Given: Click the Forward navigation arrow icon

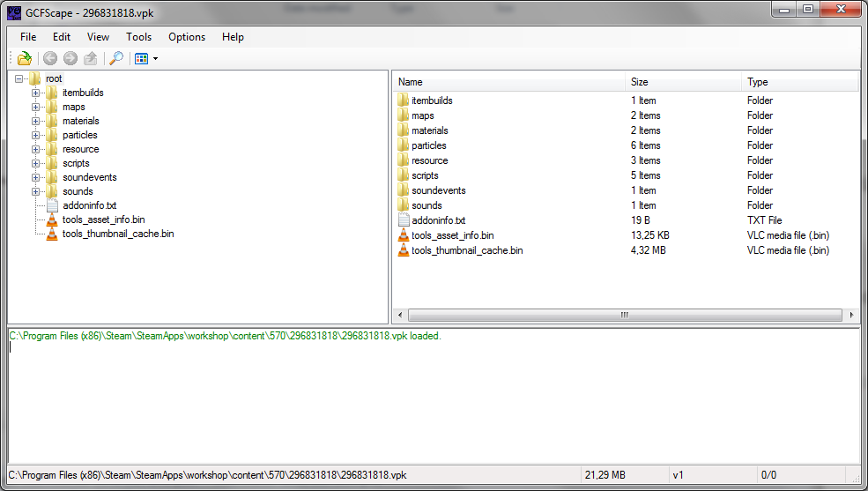Looking at the screenshot, I should [x=70, y=59].
